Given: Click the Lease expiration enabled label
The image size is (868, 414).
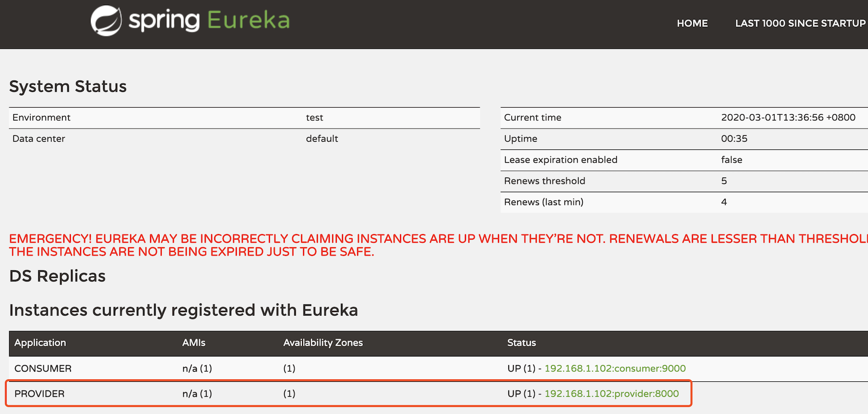Looking at the screenshot, I should pyautogui.click(x=561, y=160).
